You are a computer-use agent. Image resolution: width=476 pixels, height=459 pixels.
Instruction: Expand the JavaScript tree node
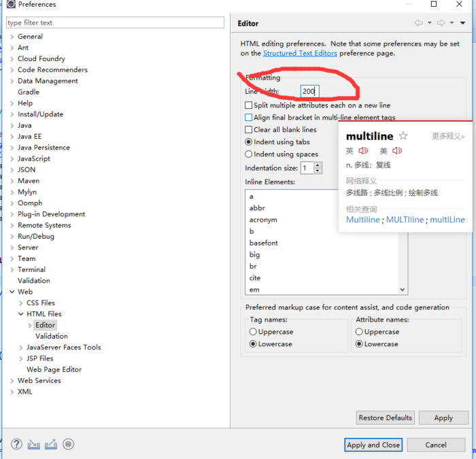[12, 158]
